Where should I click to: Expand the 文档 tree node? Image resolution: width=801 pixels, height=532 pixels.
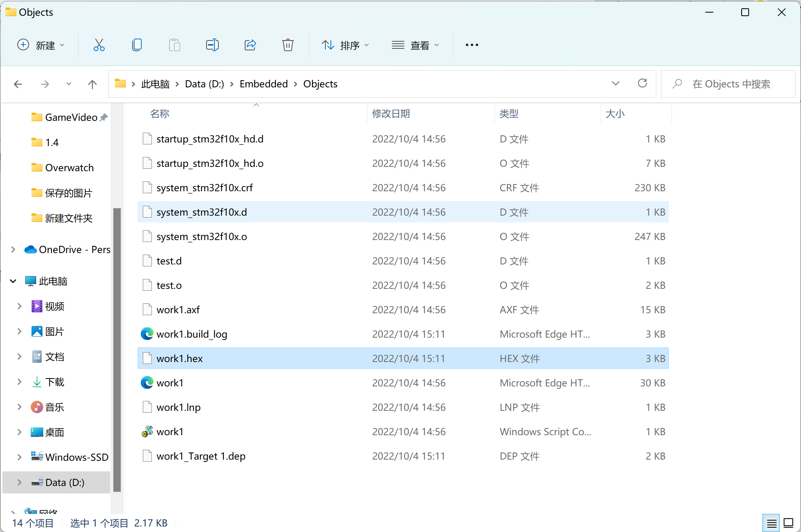(x=19, y=357)
